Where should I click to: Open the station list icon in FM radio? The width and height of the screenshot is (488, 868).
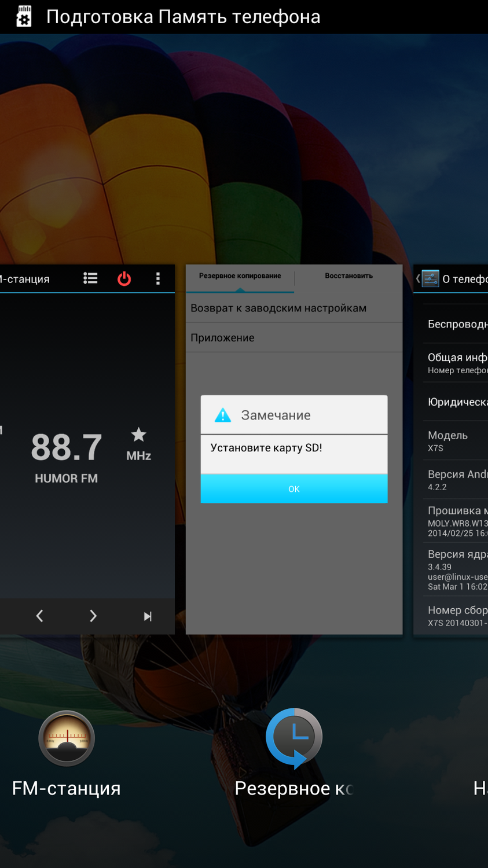(90, 278)
